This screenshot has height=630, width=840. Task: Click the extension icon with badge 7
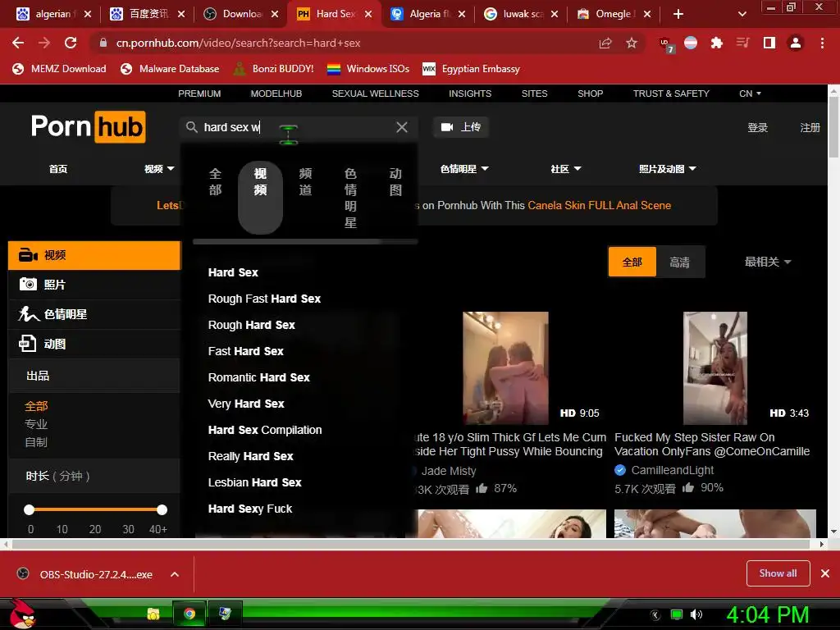(666, 44)
